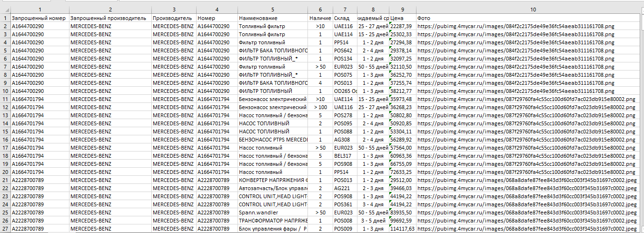The image size is (644, 233).
Task: Click the '3 - 5 дней' delivery cell
Action: 373,221
